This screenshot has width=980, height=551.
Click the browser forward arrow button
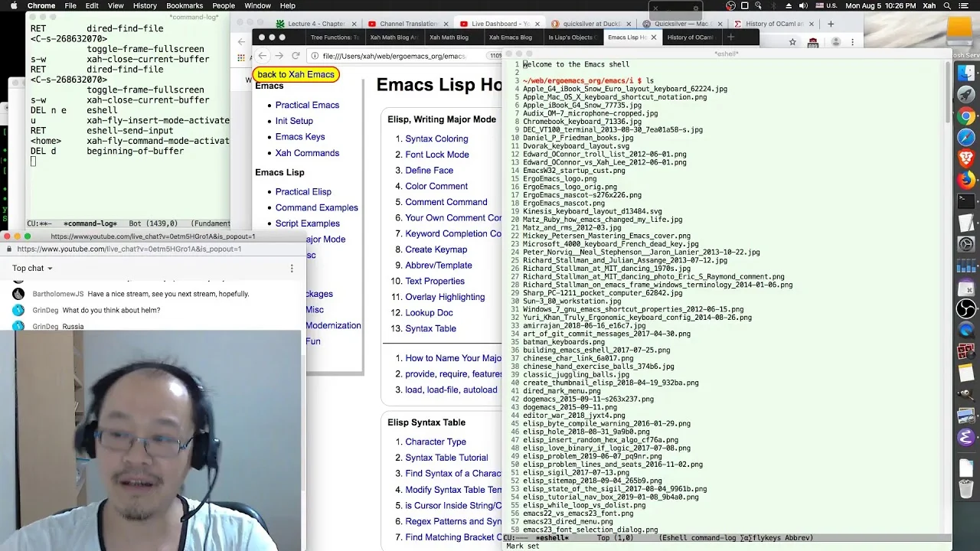click(x=279, y=56)
